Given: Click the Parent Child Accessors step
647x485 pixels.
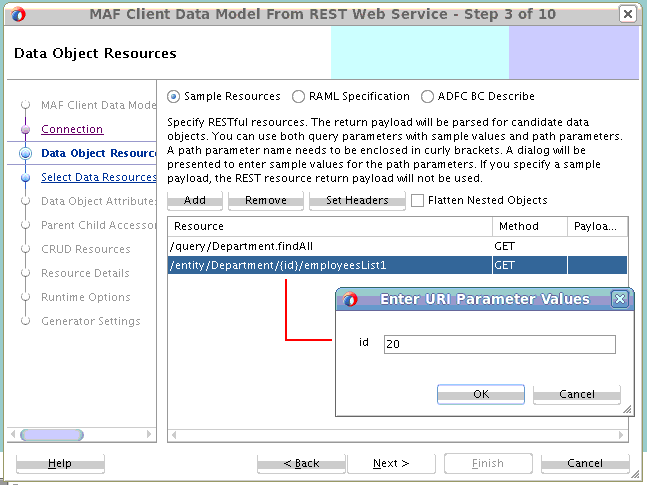Looking at the screenshot, I should click(99, 225).
